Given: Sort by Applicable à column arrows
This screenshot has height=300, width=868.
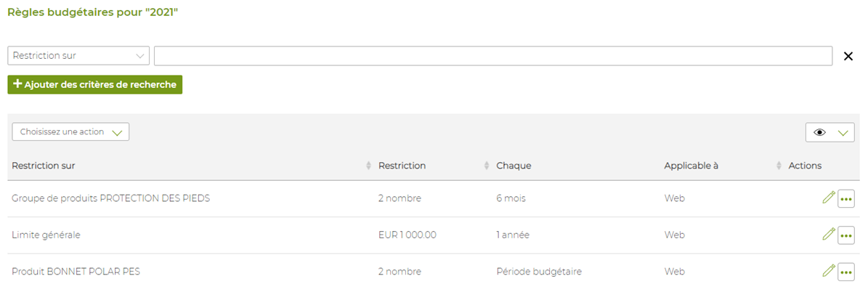Looking at the screenshot, I should tap(779, 166).
